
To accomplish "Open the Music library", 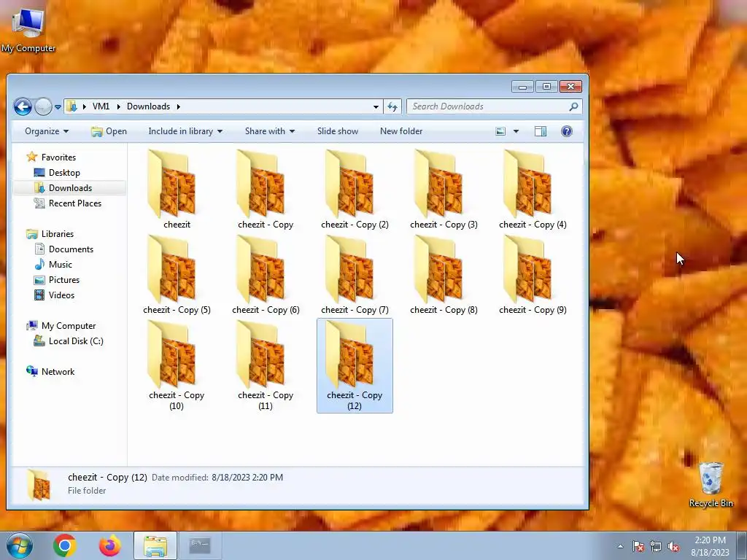I will tap(53, 264).
